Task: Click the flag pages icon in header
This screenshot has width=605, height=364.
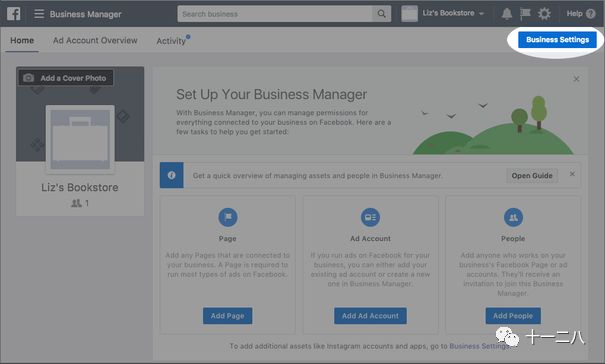Action: pyautogui.click(x=525, y=14)
